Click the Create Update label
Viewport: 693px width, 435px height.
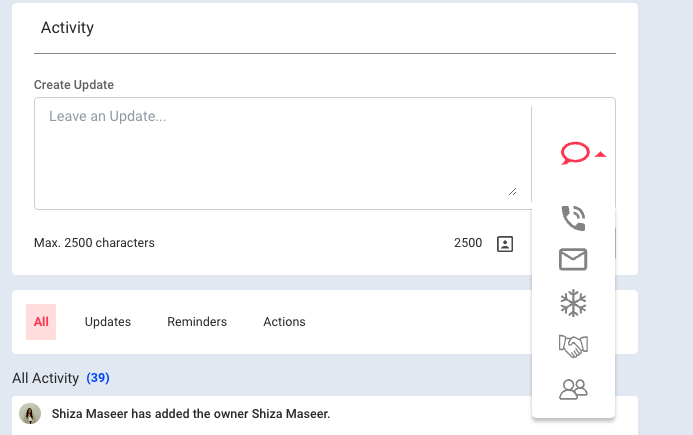(x=74, y=84)
